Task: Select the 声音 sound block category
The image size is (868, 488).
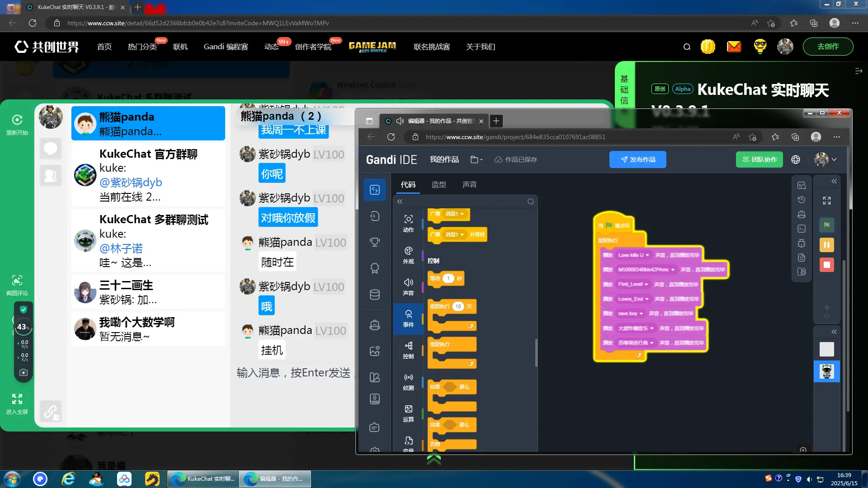Action: (x=408, y=287)
